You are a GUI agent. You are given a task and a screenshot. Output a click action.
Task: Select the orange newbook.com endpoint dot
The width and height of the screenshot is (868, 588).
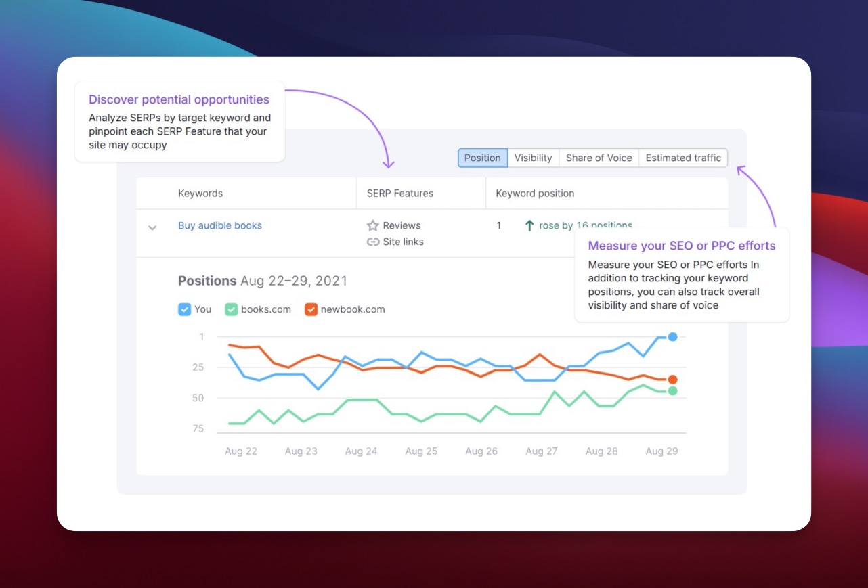coord(672,380)
